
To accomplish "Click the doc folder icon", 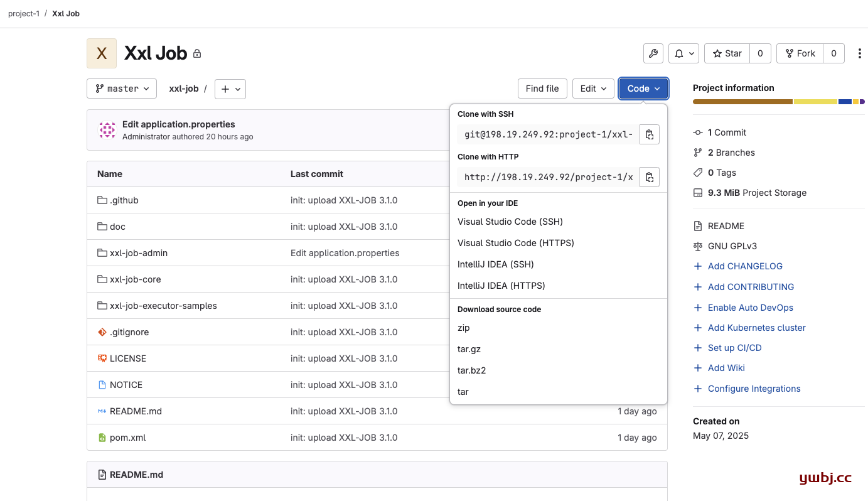I will point(102,227).
